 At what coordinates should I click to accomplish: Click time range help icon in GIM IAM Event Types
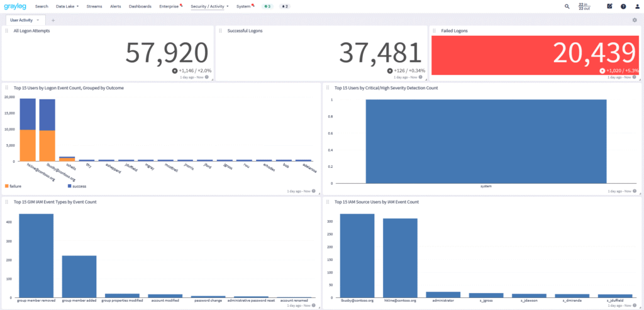[314, 306]
